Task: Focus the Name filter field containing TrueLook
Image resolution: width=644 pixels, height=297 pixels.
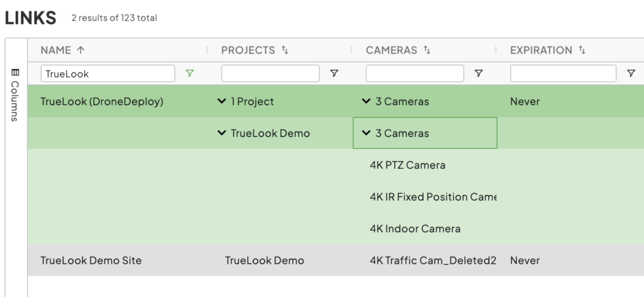Action: click(x=108, y=74)
